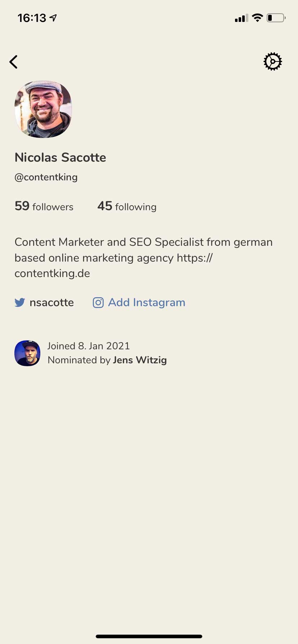
Task: Go back using the chevron arrow
Action: coord(14,62)
